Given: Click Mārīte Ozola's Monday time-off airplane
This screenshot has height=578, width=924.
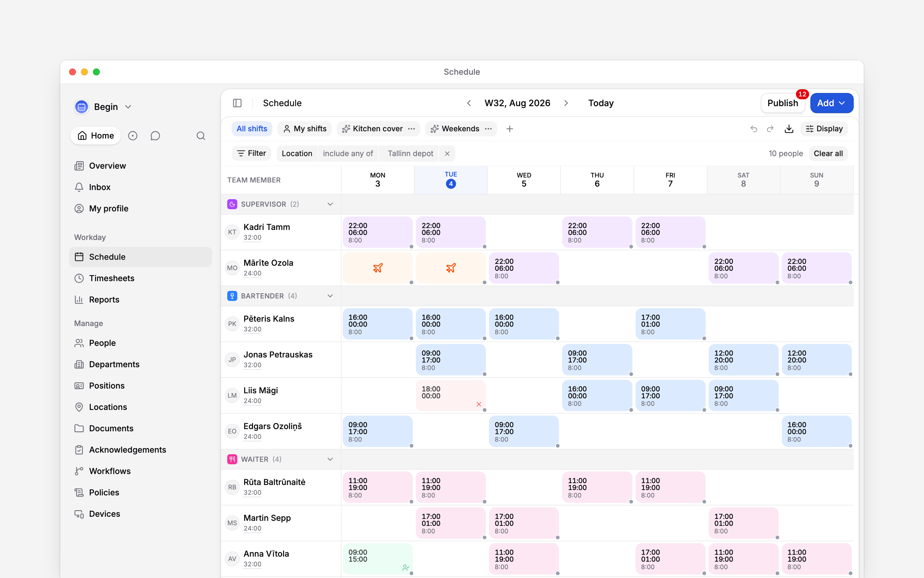Looking at the screenshot, I should 378,268.
